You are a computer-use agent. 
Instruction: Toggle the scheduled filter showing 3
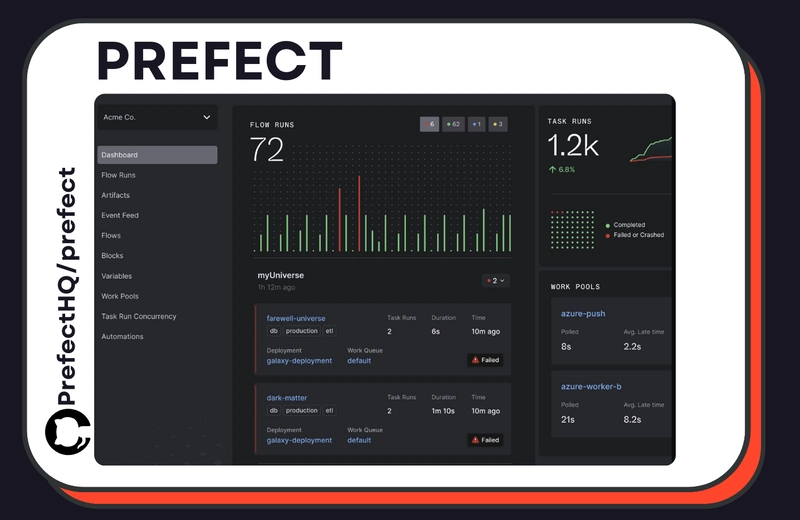498,124
